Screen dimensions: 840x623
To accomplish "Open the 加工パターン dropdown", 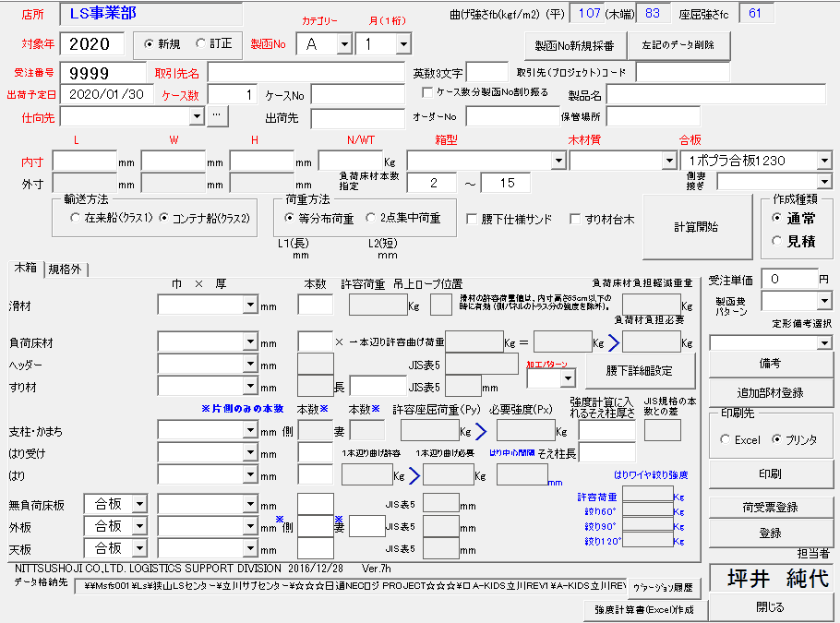I will coord(568,378).
